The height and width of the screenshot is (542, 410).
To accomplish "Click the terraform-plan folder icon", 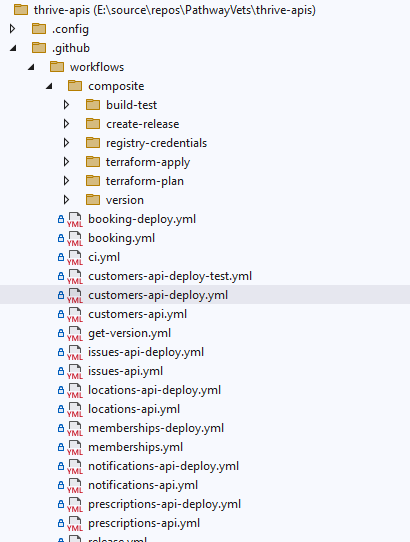I will (93, 181).
